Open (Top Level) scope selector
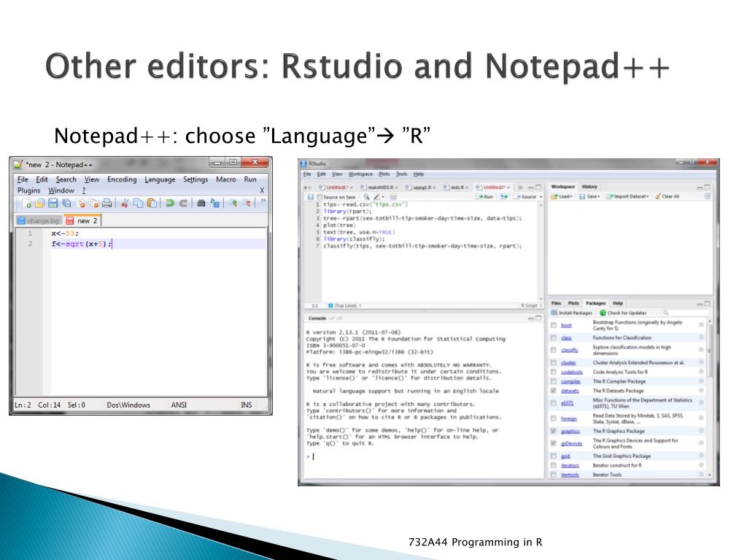The width and height of the screenshot is (747, 560). click(345, 306)
